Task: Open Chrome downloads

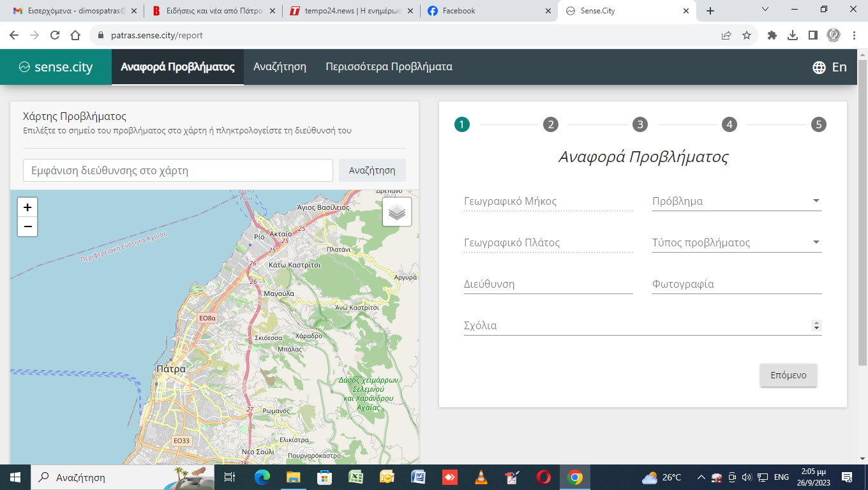Action: pos(793,36)
